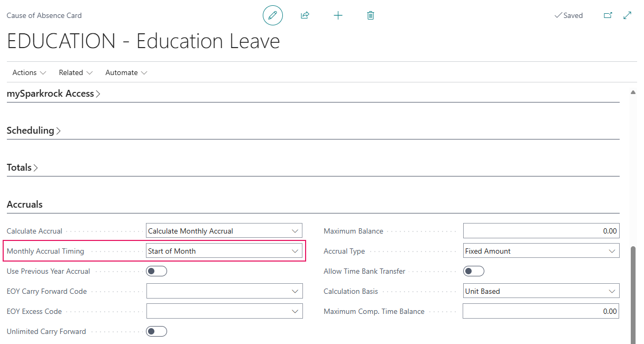Screen dimensions: 644x344
Task: Click the New plus icon
Action: coord(338,15)
